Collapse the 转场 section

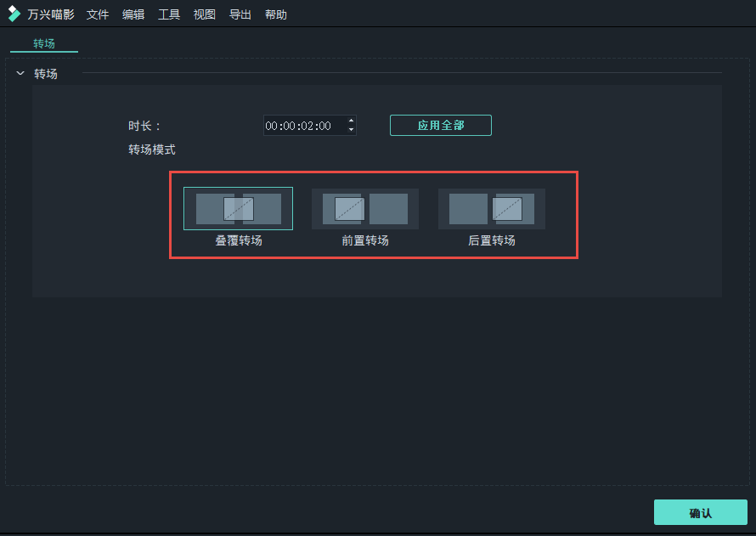point(20,73)
